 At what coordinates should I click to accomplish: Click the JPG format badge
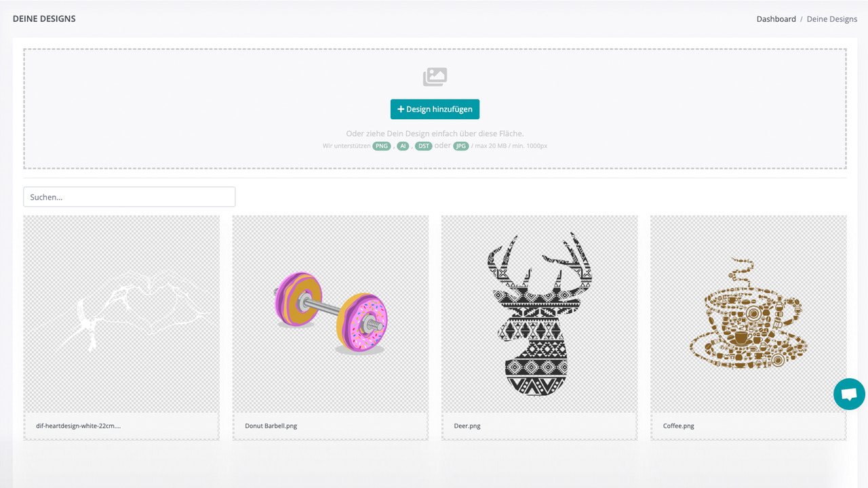click(460, 146)
